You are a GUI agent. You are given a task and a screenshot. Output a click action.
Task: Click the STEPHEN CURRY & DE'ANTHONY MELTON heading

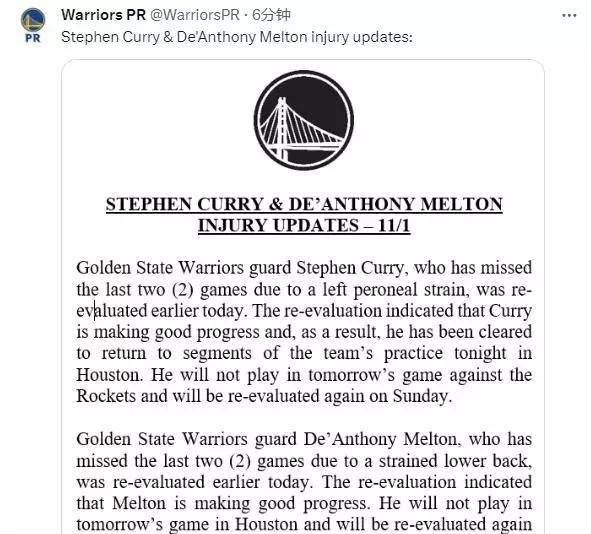(x=304, y=204)
